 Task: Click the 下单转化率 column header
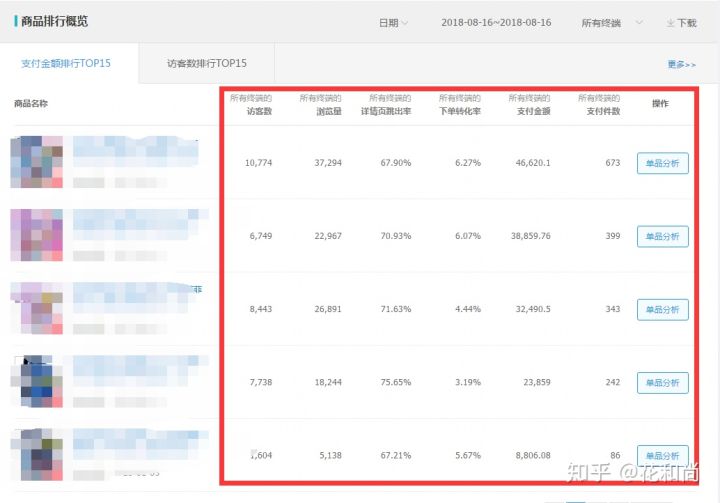tap(460, 111)
